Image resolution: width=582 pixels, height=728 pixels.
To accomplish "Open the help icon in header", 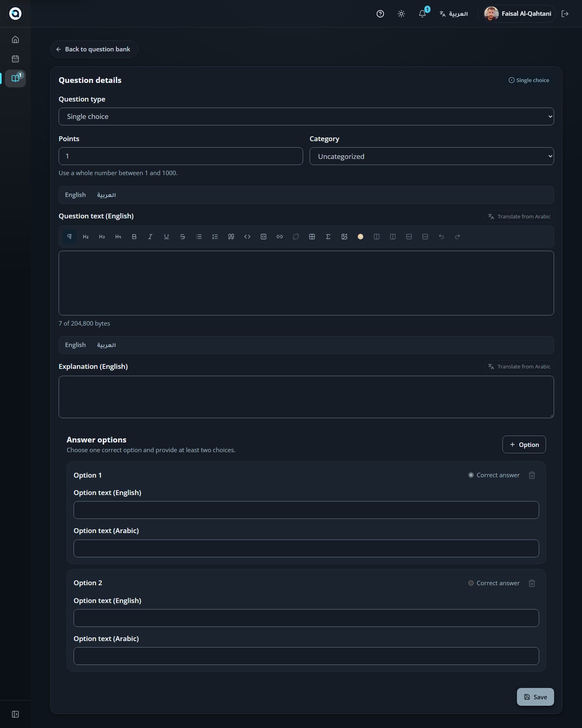I will point(380,14).
